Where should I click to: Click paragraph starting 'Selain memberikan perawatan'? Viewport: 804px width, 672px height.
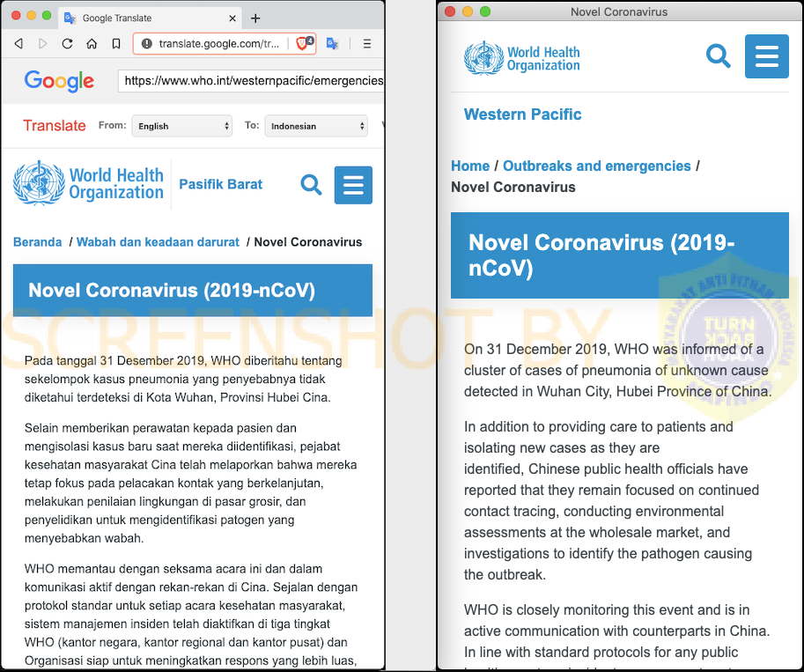coord(191,484)
